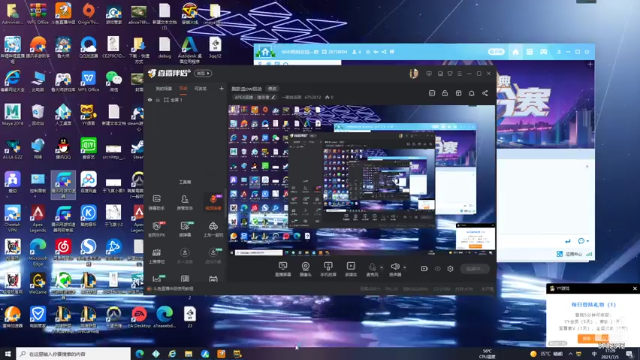This screenshot has width=640, height=360.
Task: Launch WeGame from the desktop
Action: 38,283
